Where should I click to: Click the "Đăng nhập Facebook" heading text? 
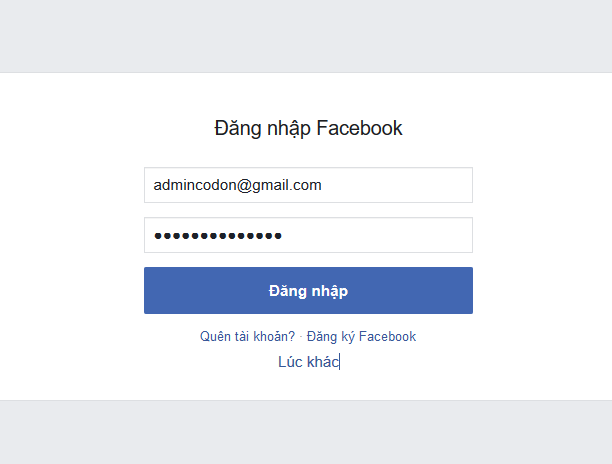[x=308, y=128]
